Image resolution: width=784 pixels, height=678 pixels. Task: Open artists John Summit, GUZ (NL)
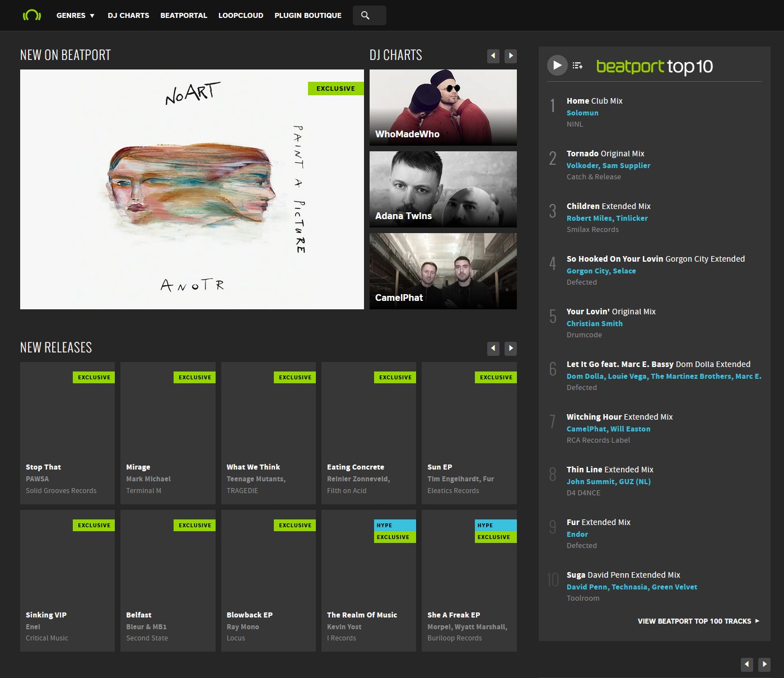[608, 481]
